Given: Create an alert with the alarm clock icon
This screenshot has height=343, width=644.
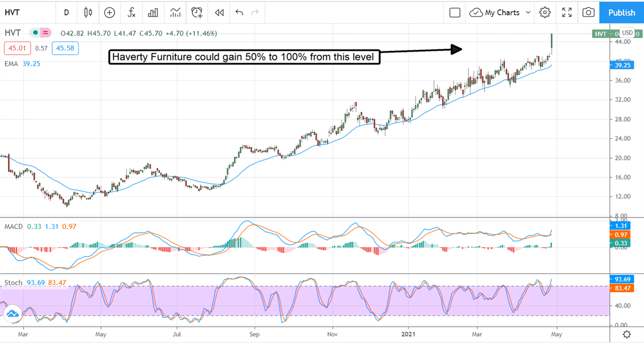Looking at the screenshot, I should click(x=197, y=12).
